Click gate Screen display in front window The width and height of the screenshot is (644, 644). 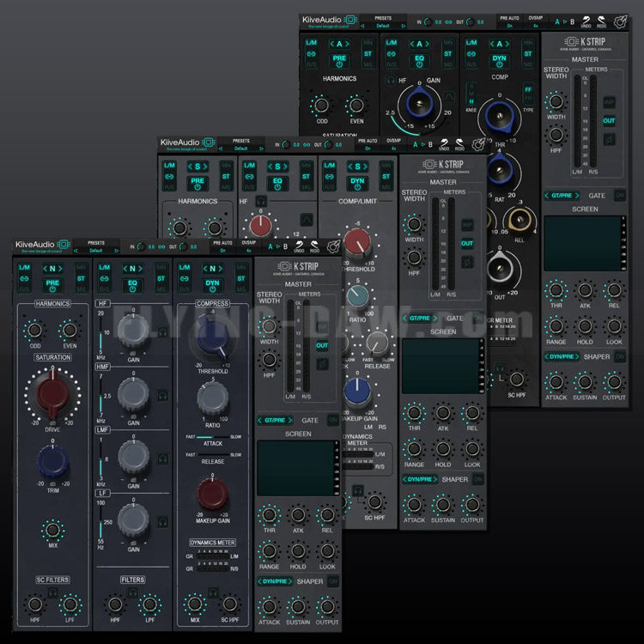pos(298,468)
